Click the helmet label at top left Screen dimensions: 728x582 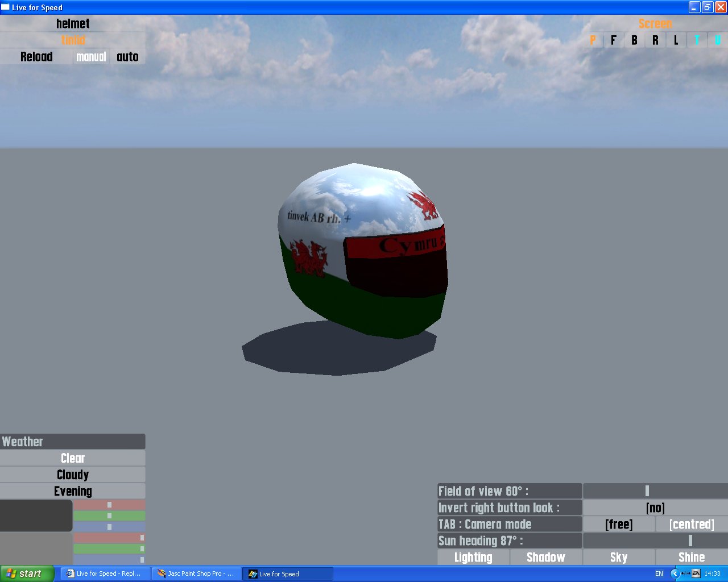[x=73, y=23]
